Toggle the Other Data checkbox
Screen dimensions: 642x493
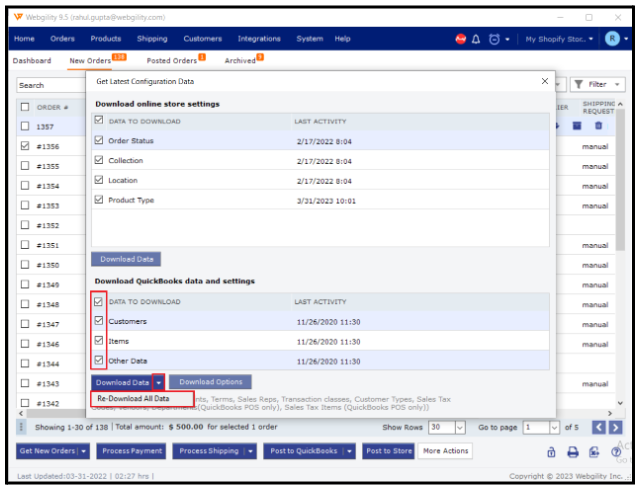pos(99,360)
